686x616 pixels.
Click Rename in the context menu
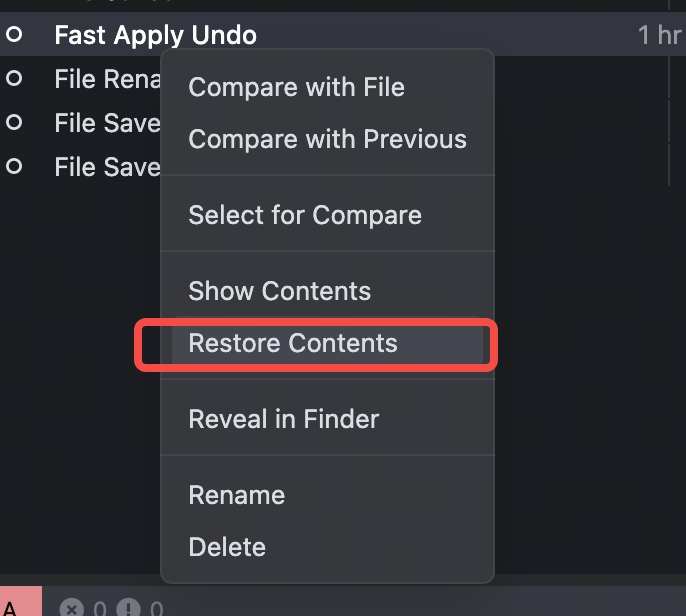(236, 495)
